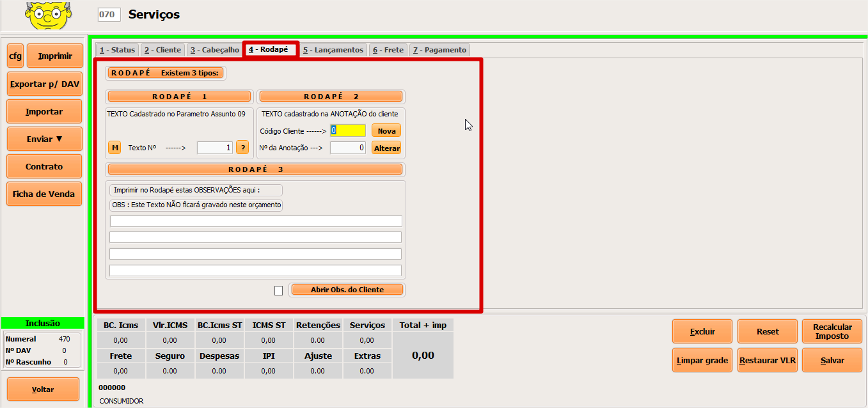Screen dimensions: 868x408
Task: Click first Rodapé 3 observation line
Action: point(256,221)
